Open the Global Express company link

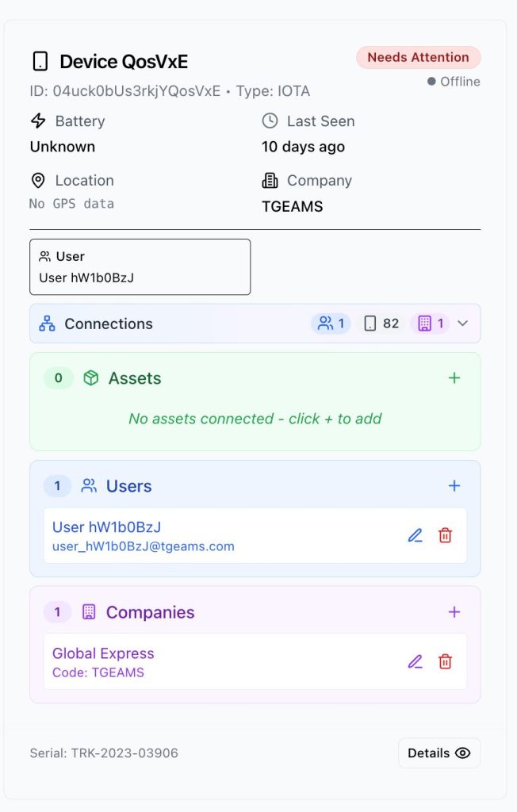103,653
